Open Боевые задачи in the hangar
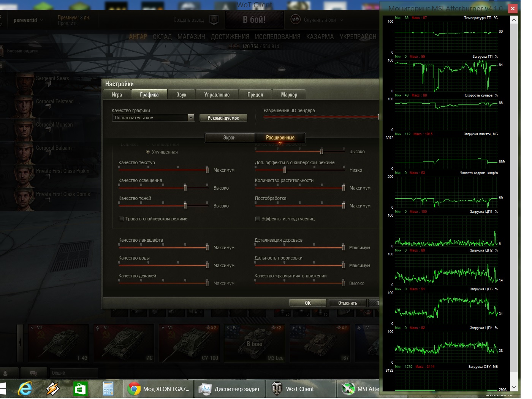This screenshot has width=532, height=399. tap(22, 51)
